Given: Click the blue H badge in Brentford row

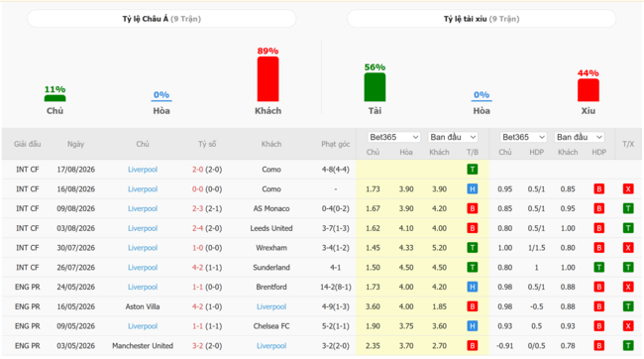Looking at the screenshot, I should click(x=473, y=287).
